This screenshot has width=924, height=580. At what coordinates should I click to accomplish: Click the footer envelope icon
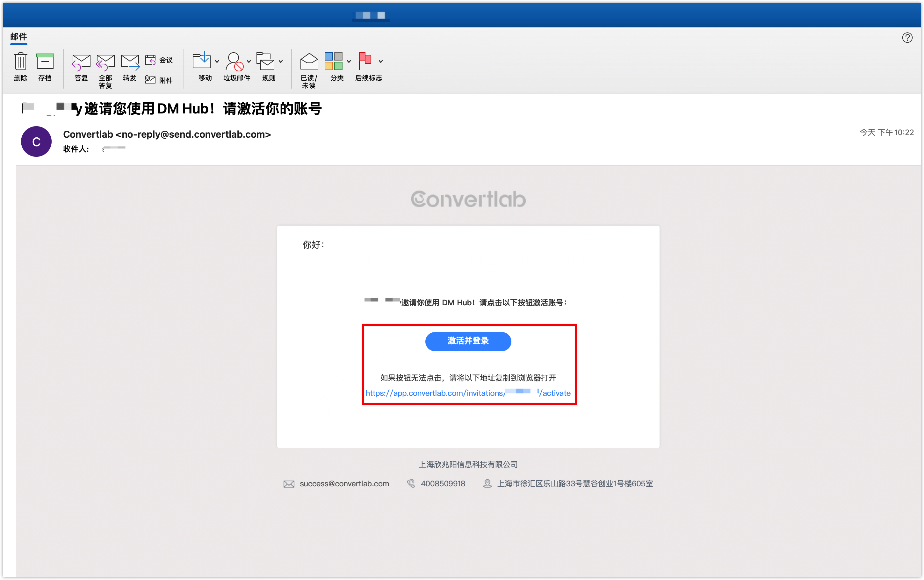[289, 484]
